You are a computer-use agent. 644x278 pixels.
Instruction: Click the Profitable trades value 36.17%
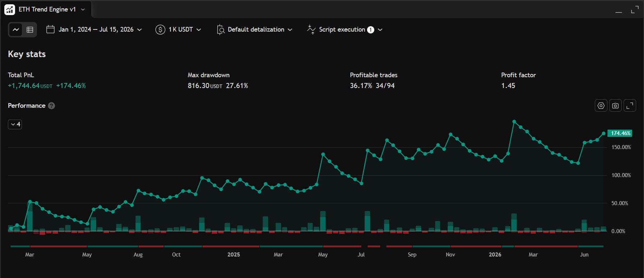click(361, 86)
